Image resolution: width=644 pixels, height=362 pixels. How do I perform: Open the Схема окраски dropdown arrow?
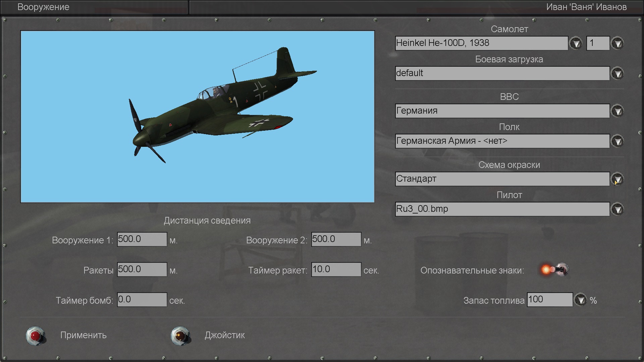point(617,179)
